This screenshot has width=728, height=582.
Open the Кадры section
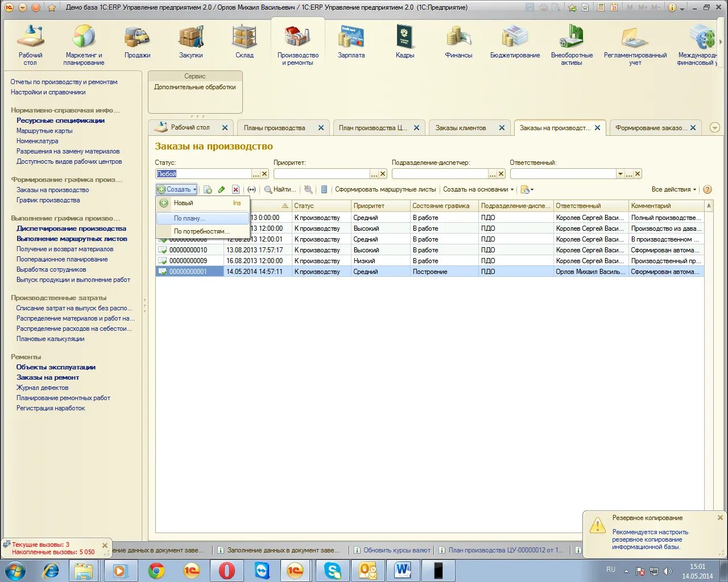(x=404, y=42)
